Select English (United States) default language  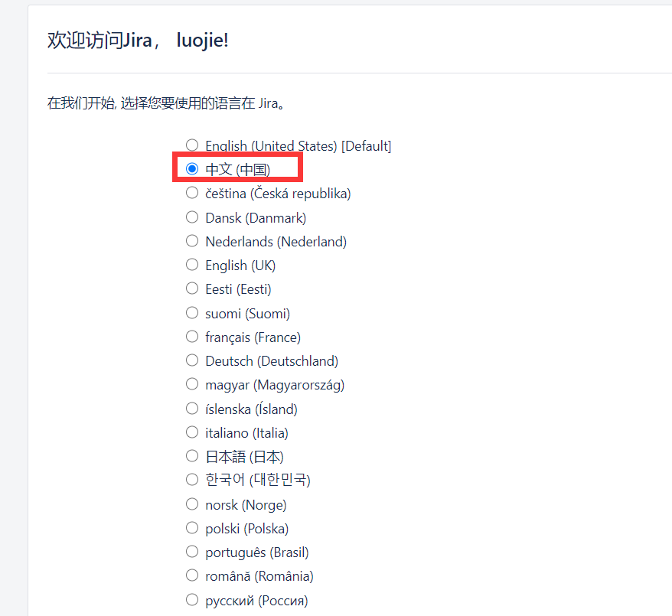[x=192, y=145]
